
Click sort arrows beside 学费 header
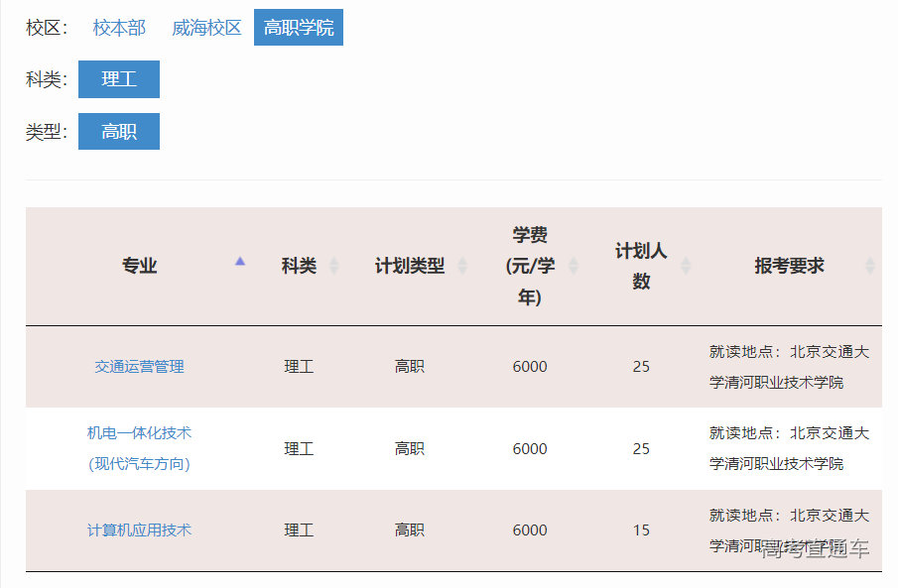point(573,266)
